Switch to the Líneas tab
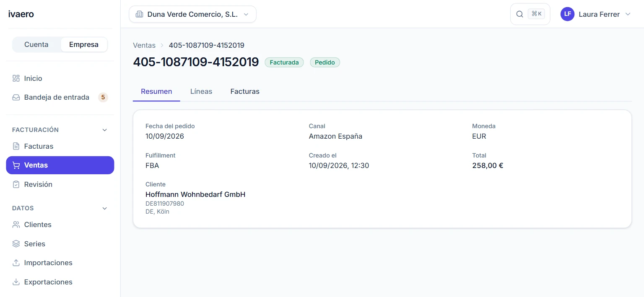This screenshot has width=644, height=297. (x=201, y=91)
